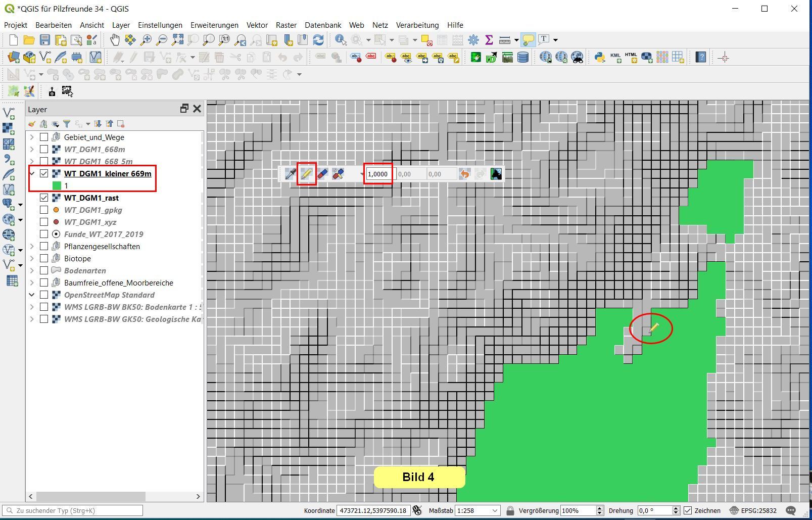This screenshot has width=812, height=520.
Task: Toggle the Zeichnen render checkbox
Action: pos(688,510)
